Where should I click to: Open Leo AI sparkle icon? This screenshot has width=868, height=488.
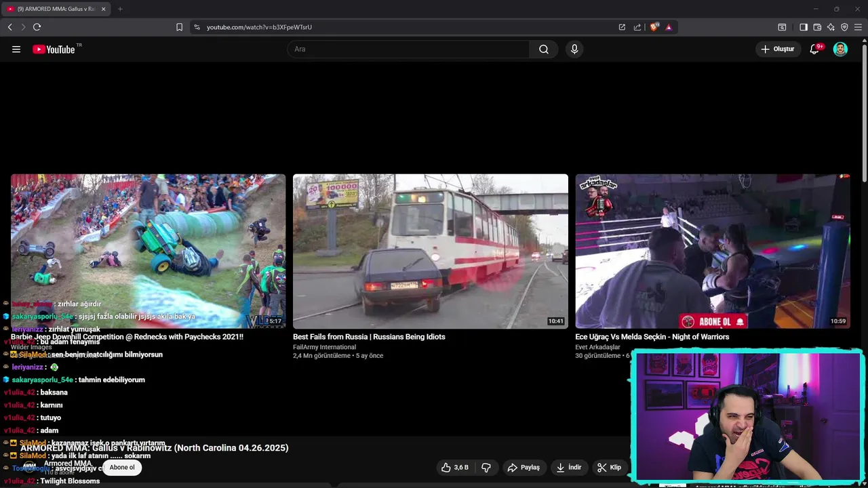tap(831, 27)
